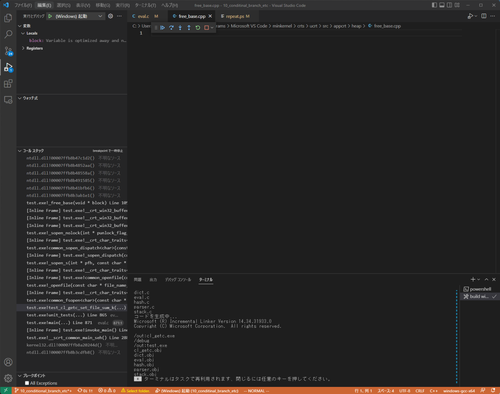This screenshot has width=500, height=394.
Task: Open the 編集(E) menu
Action: 44,5
